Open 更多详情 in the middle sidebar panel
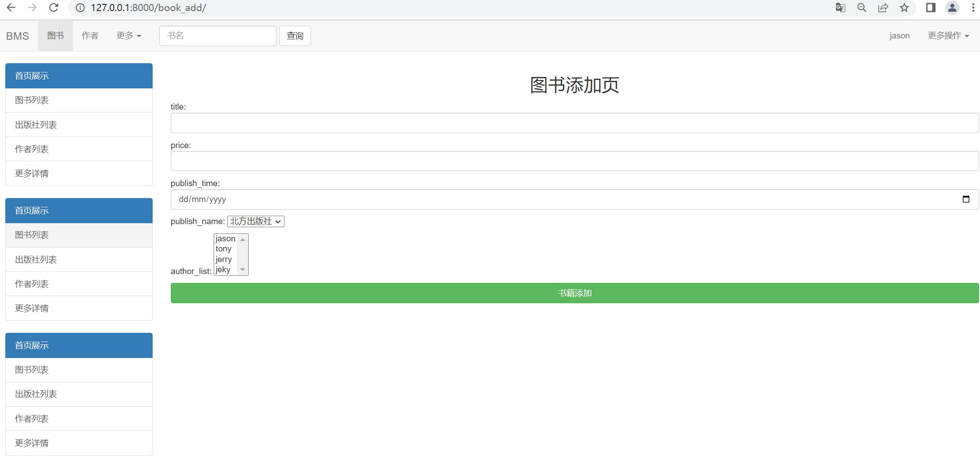 pos(79,309)
